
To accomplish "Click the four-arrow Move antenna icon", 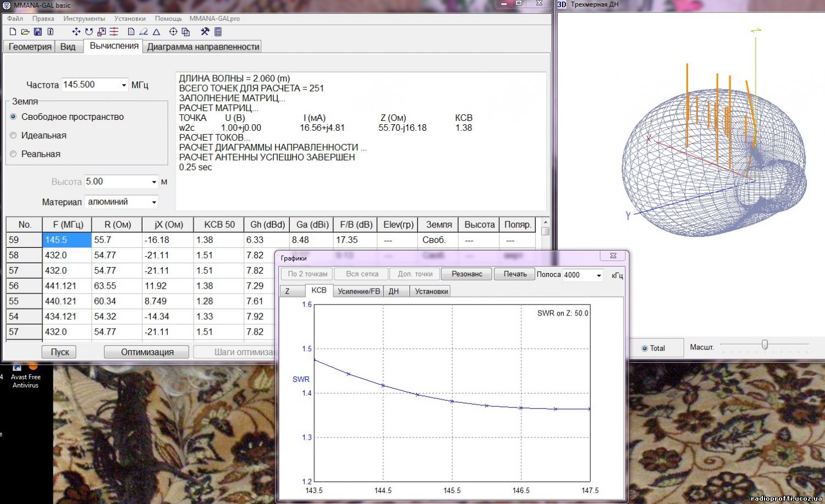I will [76, 32].
